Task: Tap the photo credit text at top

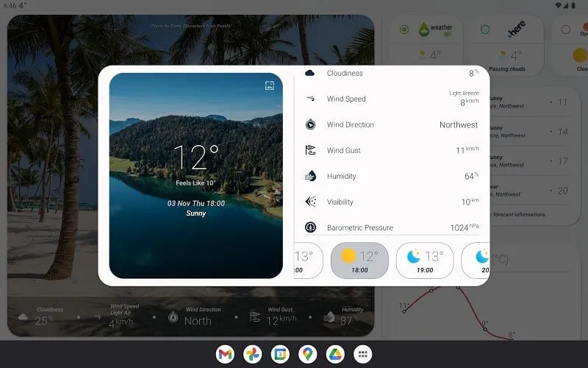Action: (x=191, y=26)
